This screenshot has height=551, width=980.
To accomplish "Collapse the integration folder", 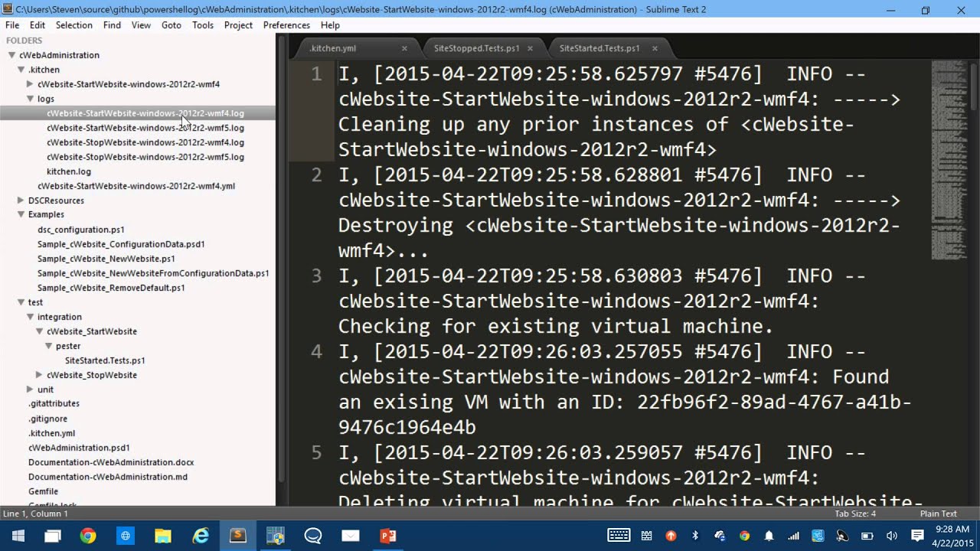I will point(30,317).
